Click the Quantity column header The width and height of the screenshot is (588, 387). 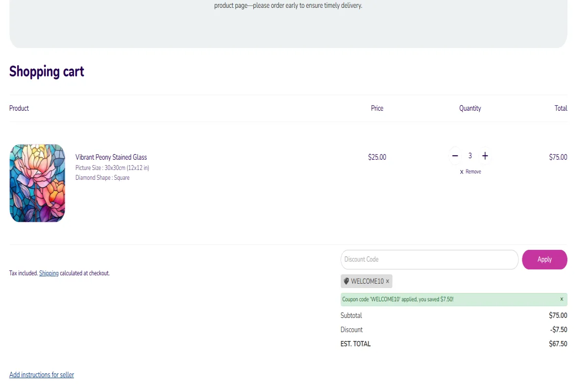click(x=470, y=108)
